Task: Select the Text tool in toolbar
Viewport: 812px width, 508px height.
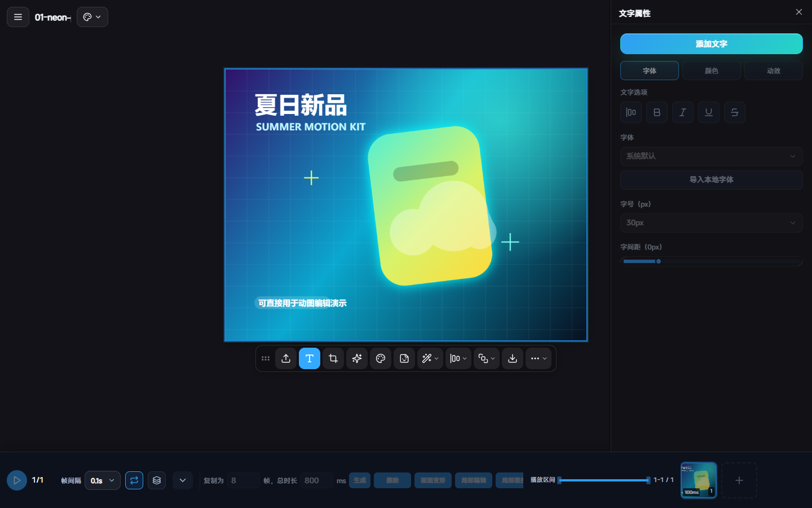Action: (x=310, y=358)
